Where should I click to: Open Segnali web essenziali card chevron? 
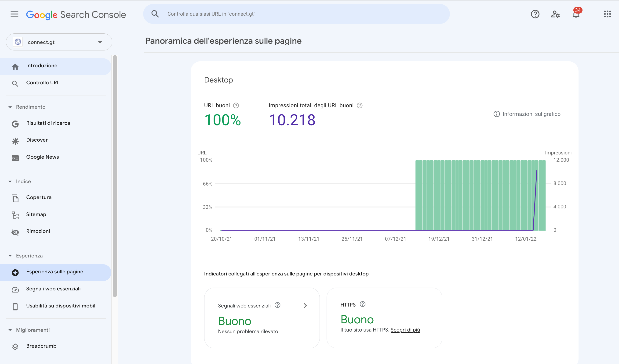305,306
